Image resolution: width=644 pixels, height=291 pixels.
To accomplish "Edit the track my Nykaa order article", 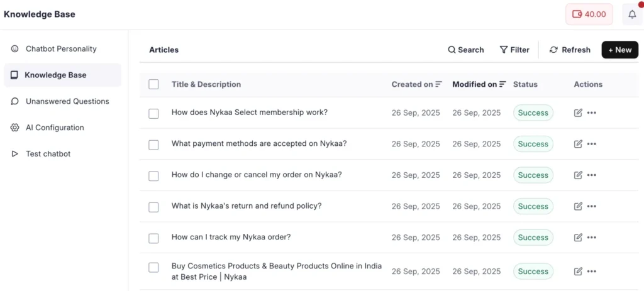I will pyautogui.click(x=578, y=238).
